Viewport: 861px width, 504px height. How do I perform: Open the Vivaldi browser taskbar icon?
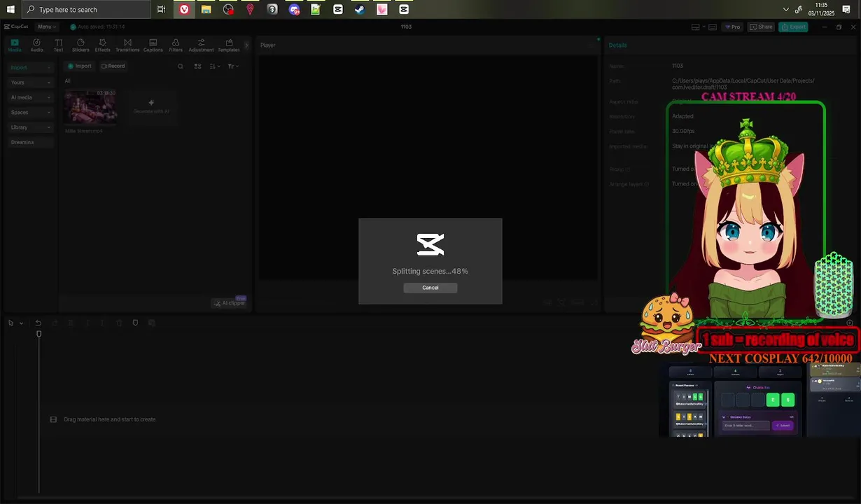coord(183,9)
